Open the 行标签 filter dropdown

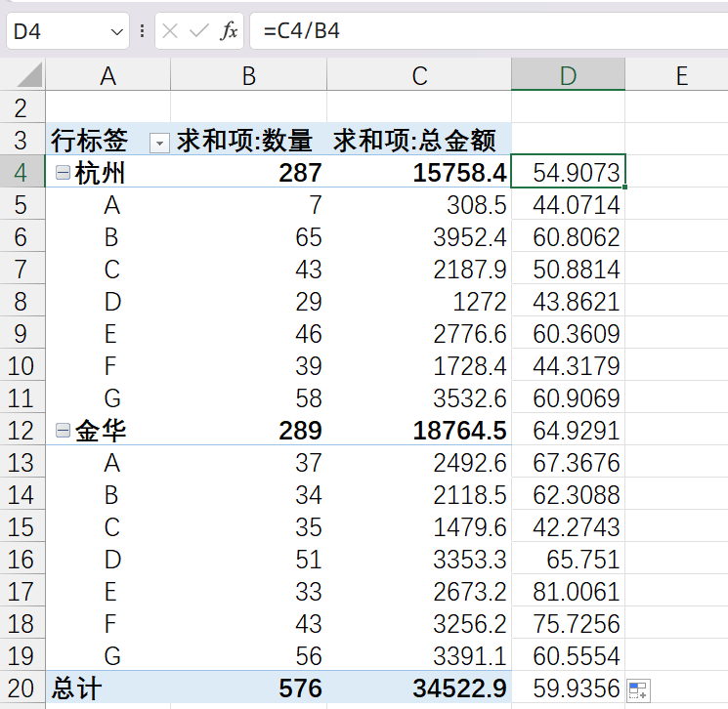point(159,143)
